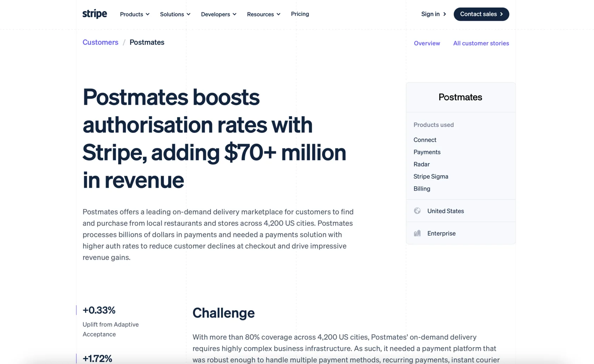Click the Challenge section heading

(x=223, y=313)
